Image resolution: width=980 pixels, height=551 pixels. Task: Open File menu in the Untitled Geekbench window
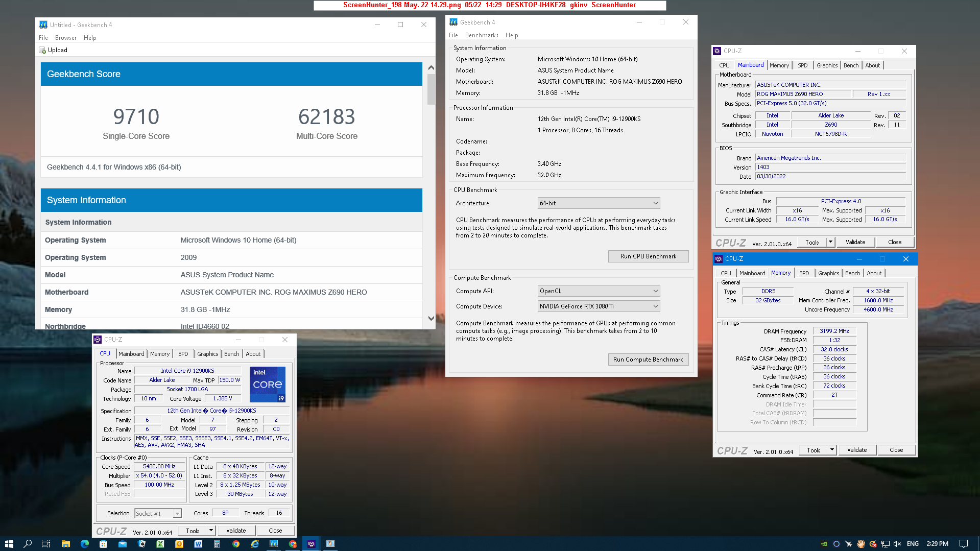click(x=43, y=38)
